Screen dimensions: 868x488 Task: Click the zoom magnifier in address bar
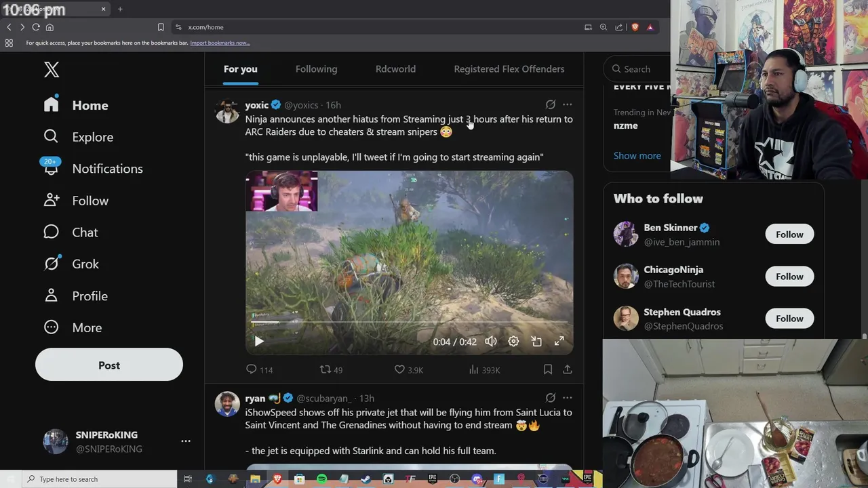coord(603,27)
